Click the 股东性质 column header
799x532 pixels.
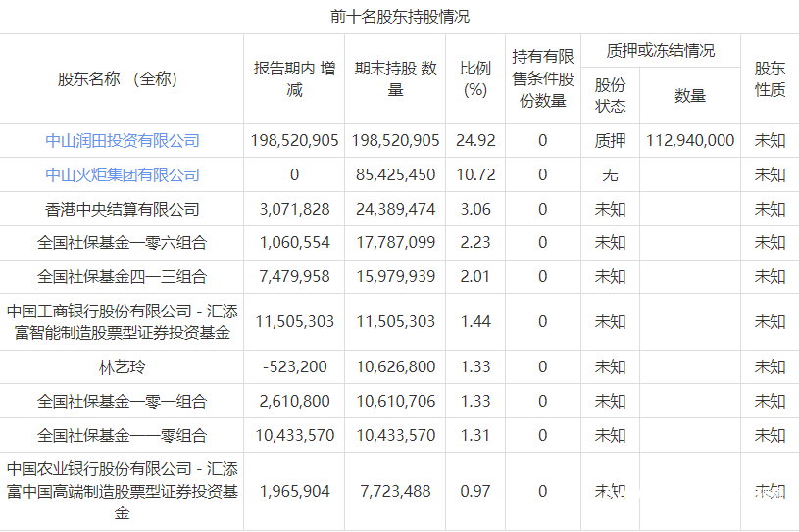(770, 79)
